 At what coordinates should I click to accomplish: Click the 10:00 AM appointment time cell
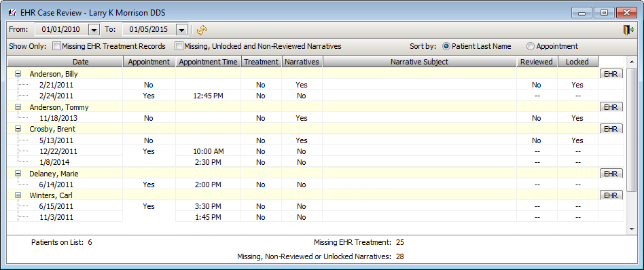click(209, 151)
